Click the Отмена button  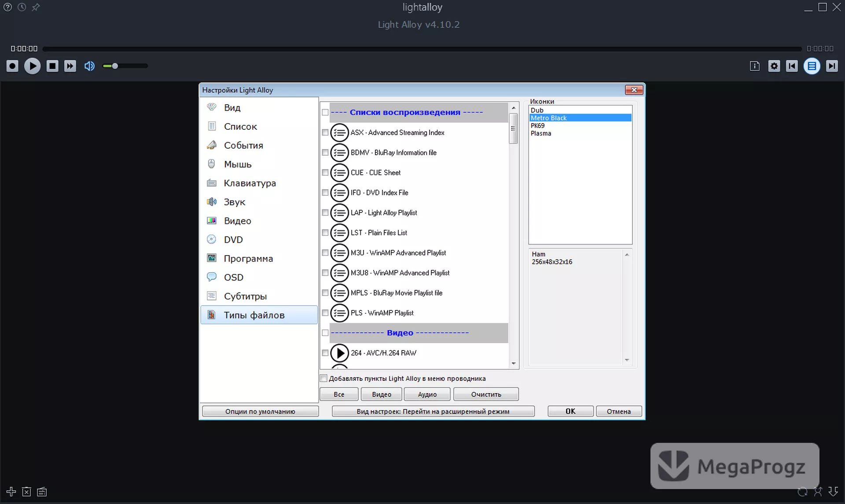coord(618,412)
